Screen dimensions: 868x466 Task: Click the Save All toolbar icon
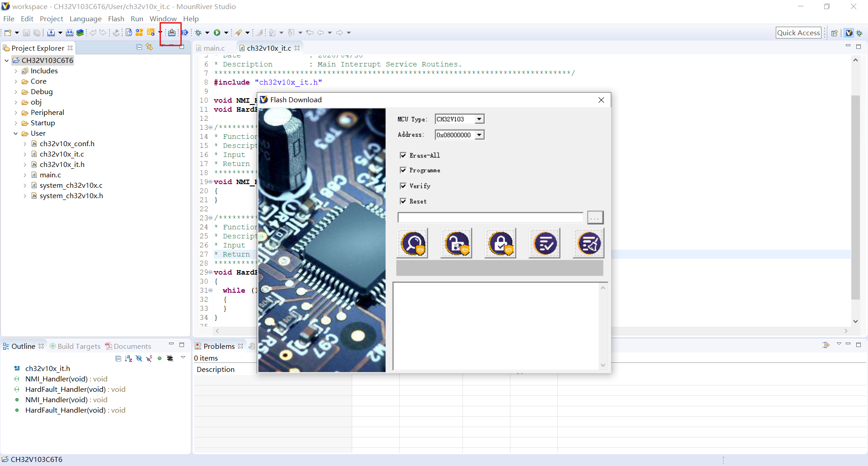coord(37,33)
